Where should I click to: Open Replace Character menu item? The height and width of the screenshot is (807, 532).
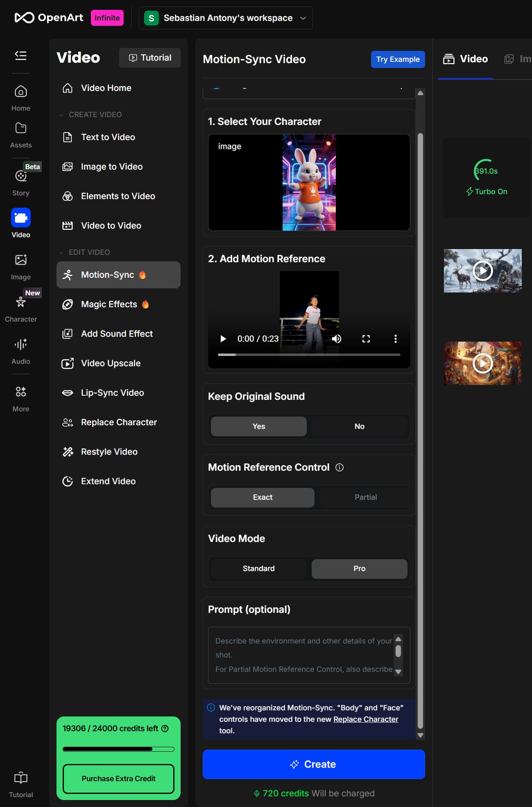point(119,422)
